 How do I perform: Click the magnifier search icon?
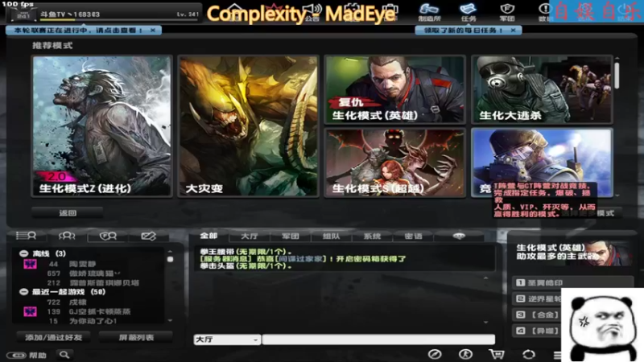(64, 355)
